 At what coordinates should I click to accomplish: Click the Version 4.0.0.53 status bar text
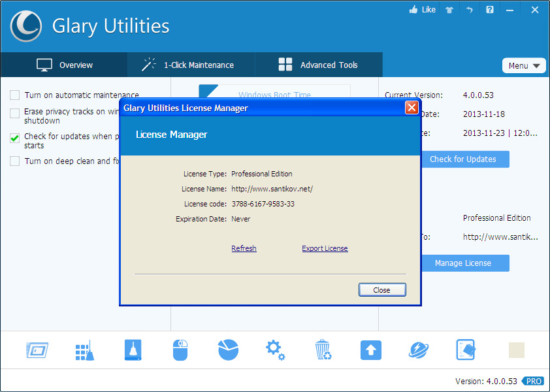(486, 381)
